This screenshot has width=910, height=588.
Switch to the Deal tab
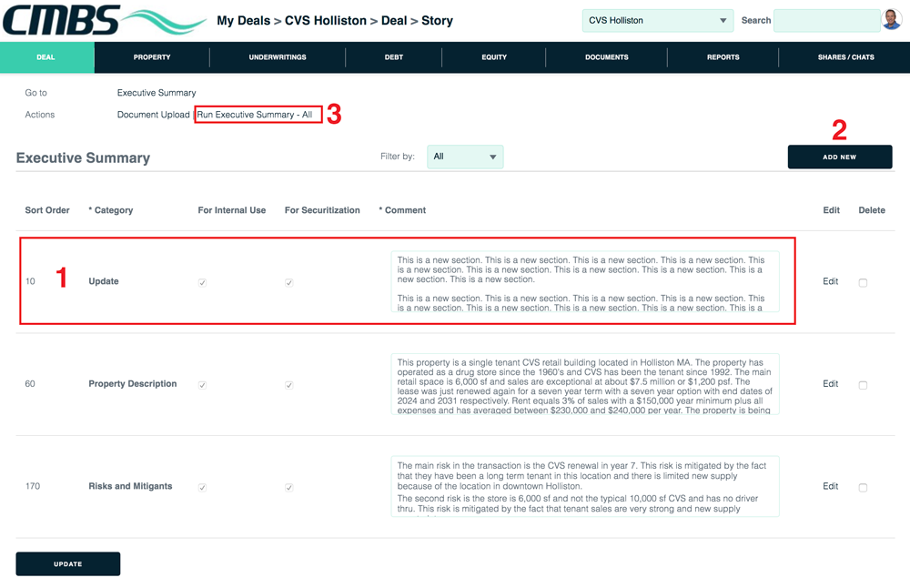[46, 56]
